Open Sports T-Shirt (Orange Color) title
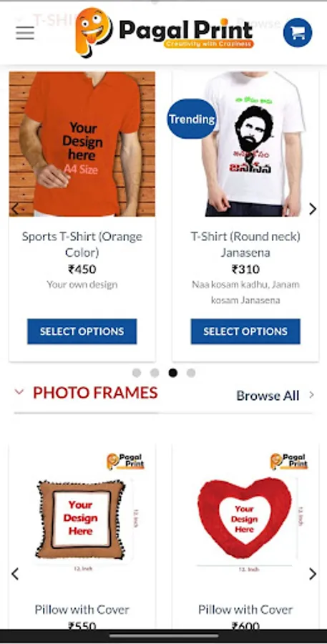 point(82,245)
